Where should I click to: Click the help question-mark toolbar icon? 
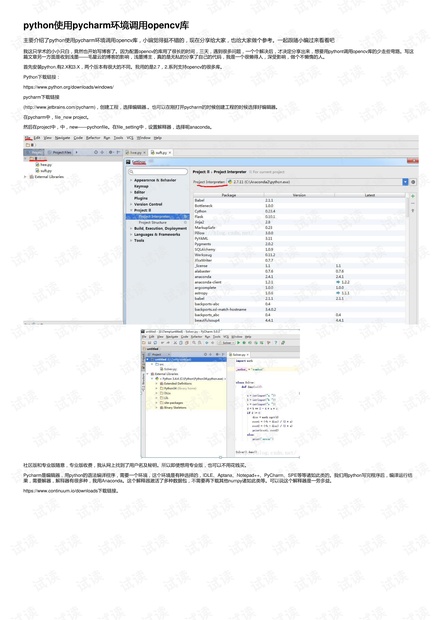point(276,343)
